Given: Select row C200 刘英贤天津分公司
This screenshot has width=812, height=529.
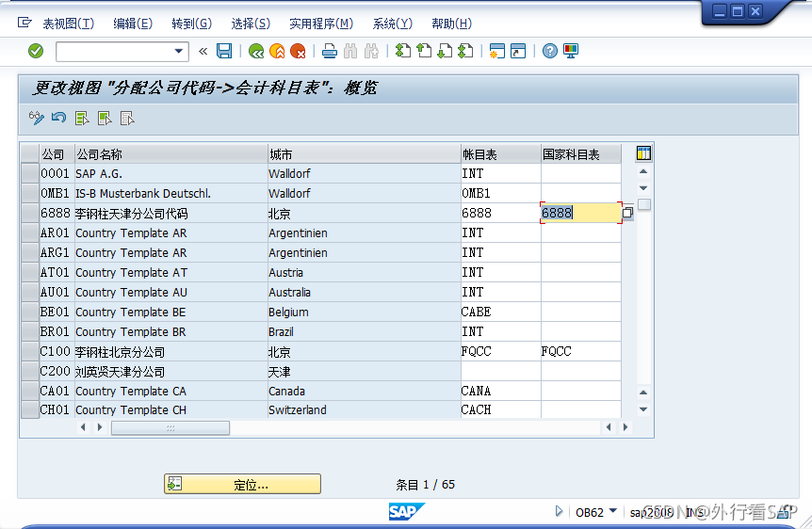Looking at the screenshot, I should pyautogui.click(x=30, y=371).
